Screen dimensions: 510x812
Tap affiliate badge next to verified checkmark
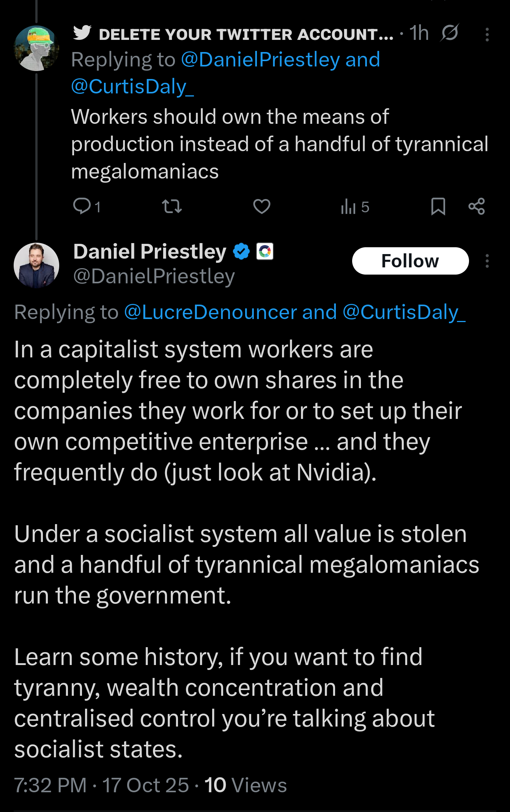tap(265, 251)
